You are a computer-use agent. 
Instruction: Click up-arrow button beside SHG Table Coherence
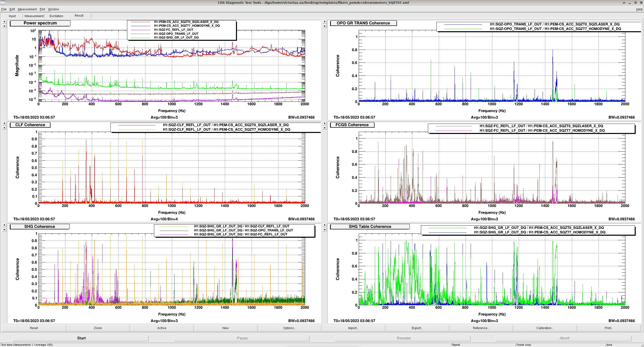point(325,230)
